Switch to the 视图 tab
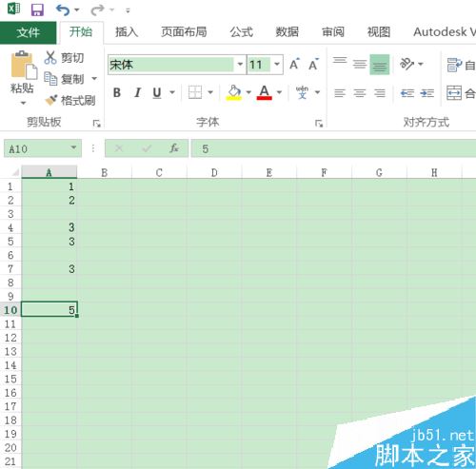Screen dimensions: 476x469 point(379,32)
